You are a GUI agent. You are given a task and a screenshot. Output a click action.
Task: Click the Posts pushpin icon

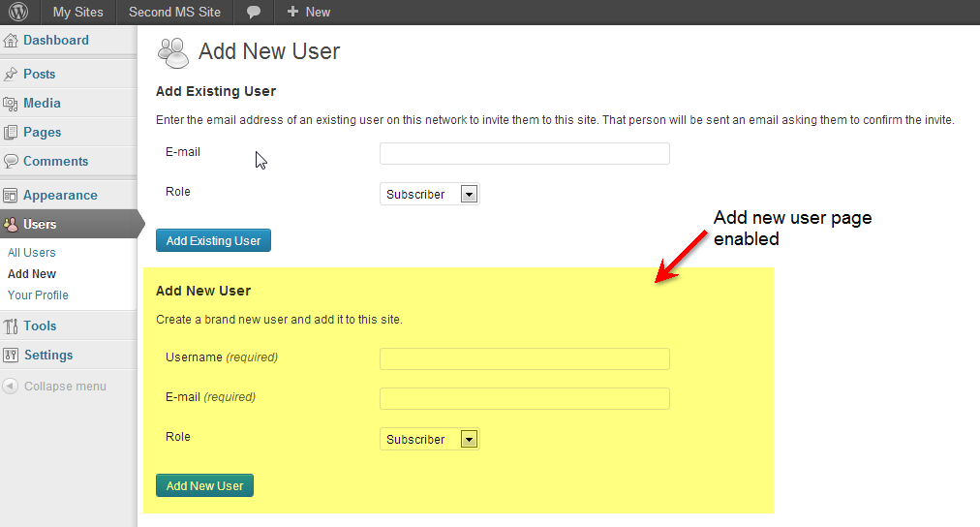[x=11, y=75]
